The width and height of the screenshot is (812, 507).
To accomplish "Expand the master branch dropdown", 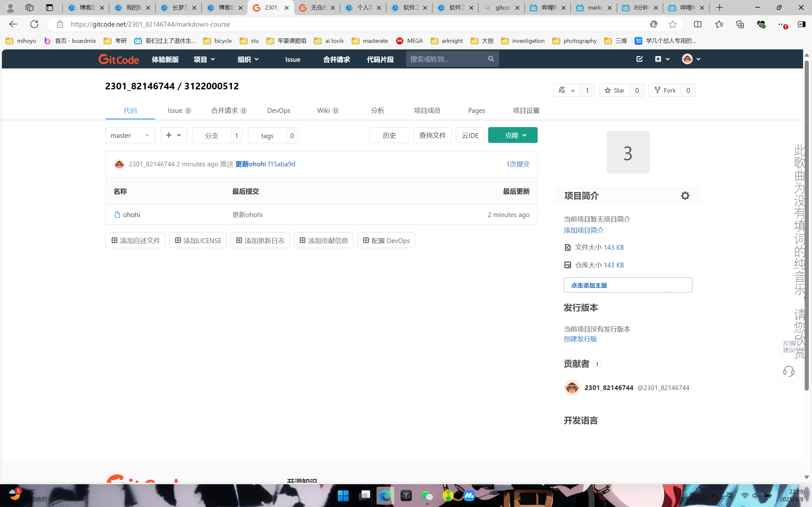I will 130,135.
